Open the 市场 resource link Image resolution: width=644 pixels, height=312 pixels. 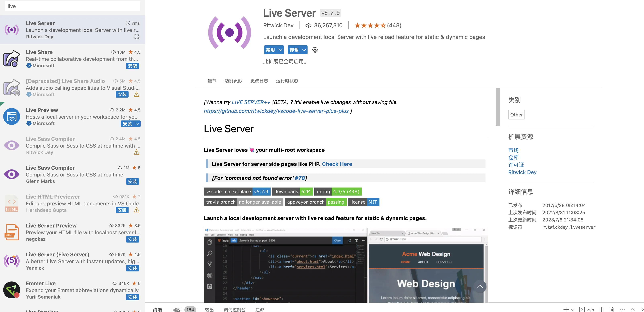tap(513, 150)
